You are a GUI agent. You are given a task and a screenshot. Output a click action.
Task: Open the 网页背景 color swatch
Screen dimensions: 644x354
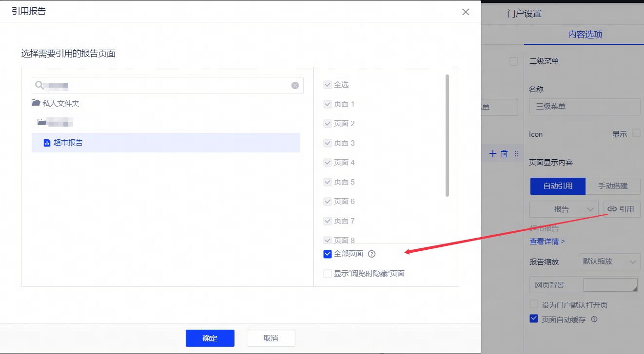[x=610, y=285]
